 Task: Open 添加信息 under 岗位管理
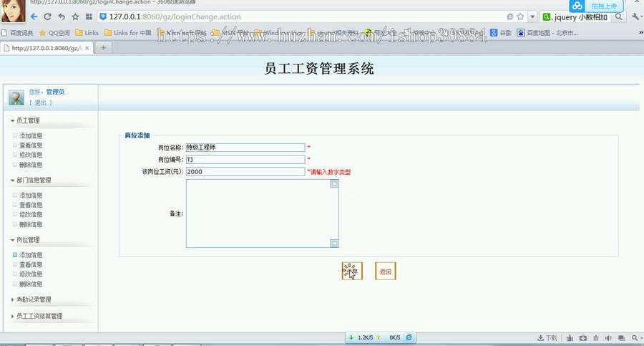point(31,255)
